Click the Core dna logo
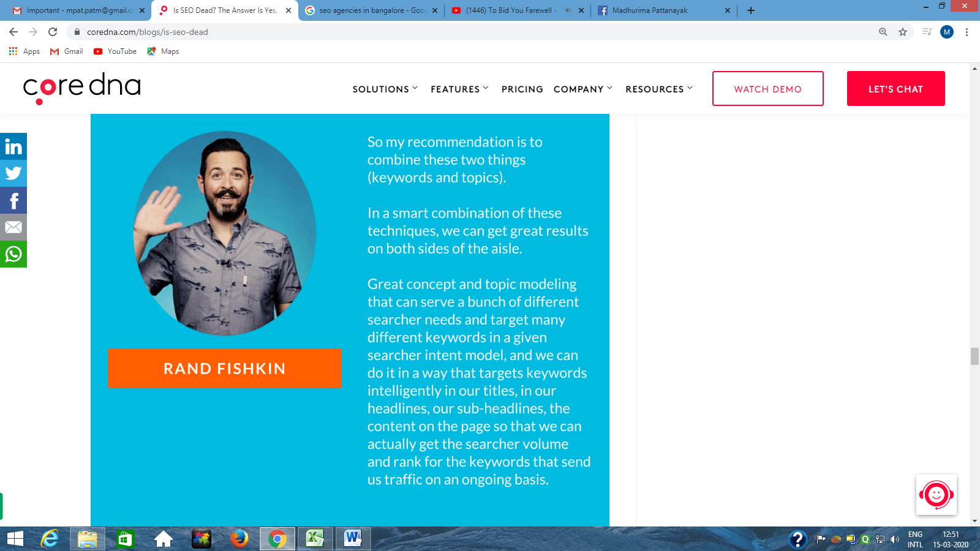This screenshot has width=980, height=551. point(82,88)
